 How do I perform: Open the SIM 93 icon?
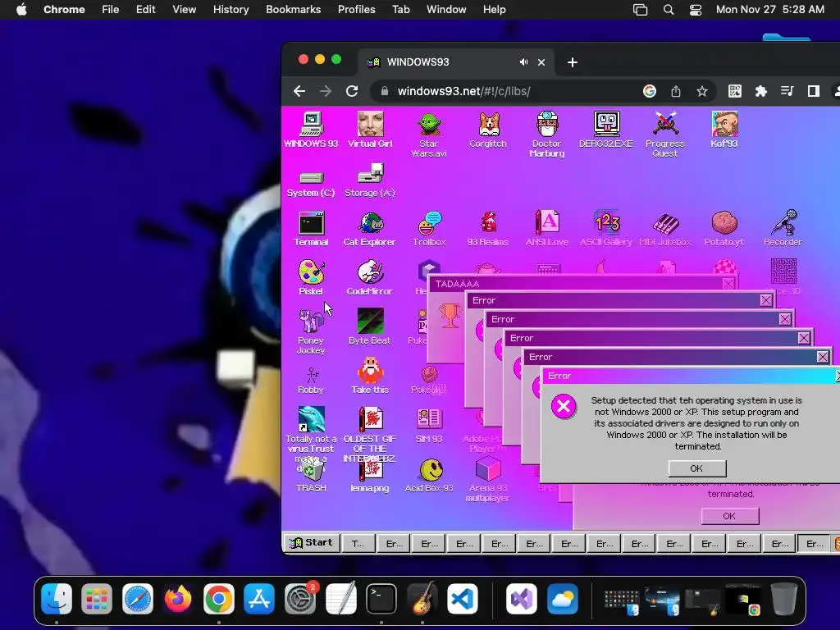(x=429, y=426)
